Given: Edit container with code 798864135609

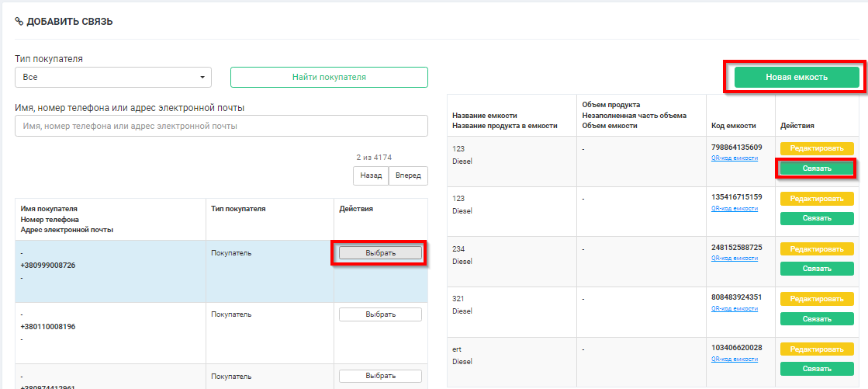Looking at the screenshot, I should [817, 148].
